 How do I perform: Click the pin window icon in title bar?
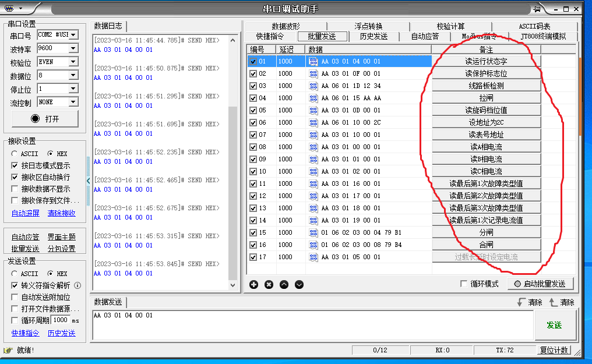[x=537, y=9]
